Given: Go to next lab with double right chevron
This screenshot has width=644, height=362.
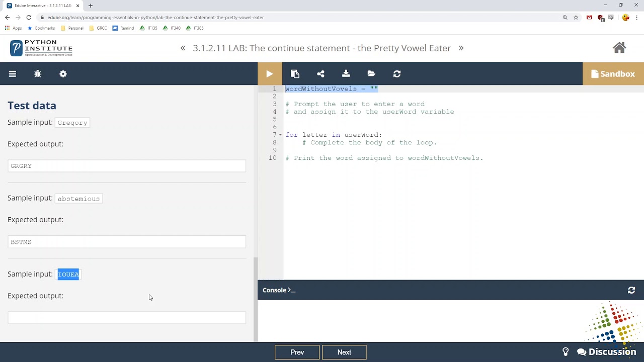Looking at the screenshot, I should (x=461, y=48).
